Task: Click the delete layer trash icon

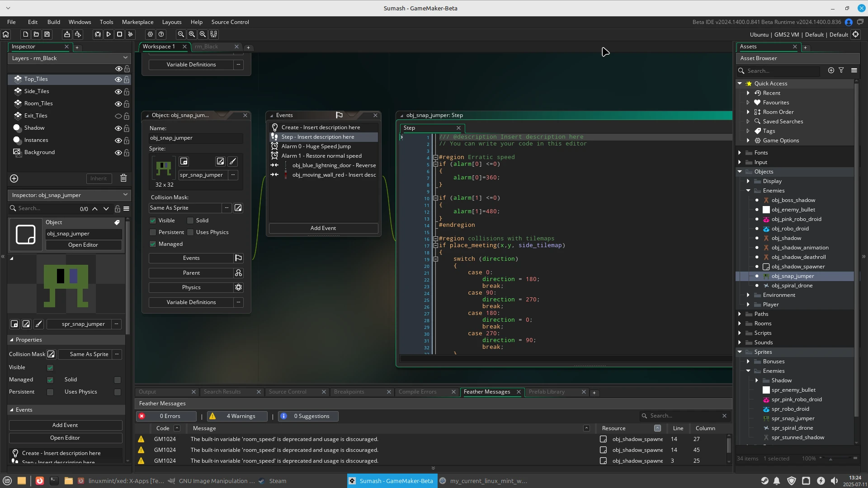Action: [123, 178]
